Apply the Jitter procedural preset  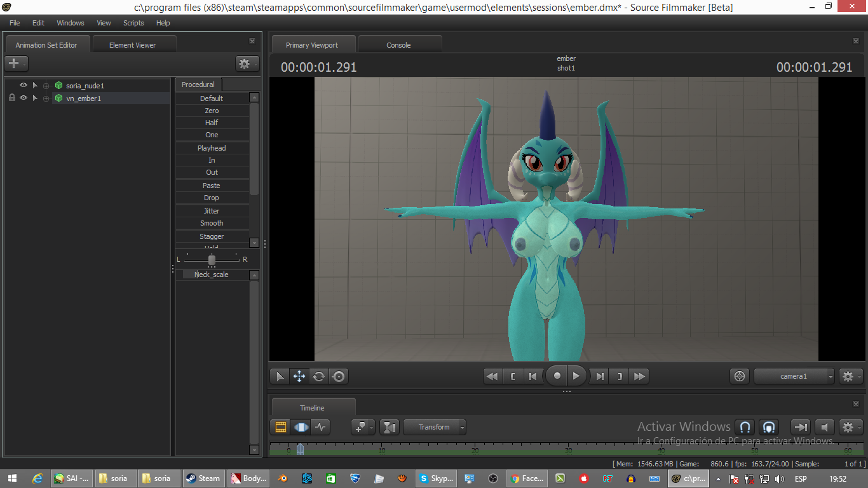click(x=212, y=211)
